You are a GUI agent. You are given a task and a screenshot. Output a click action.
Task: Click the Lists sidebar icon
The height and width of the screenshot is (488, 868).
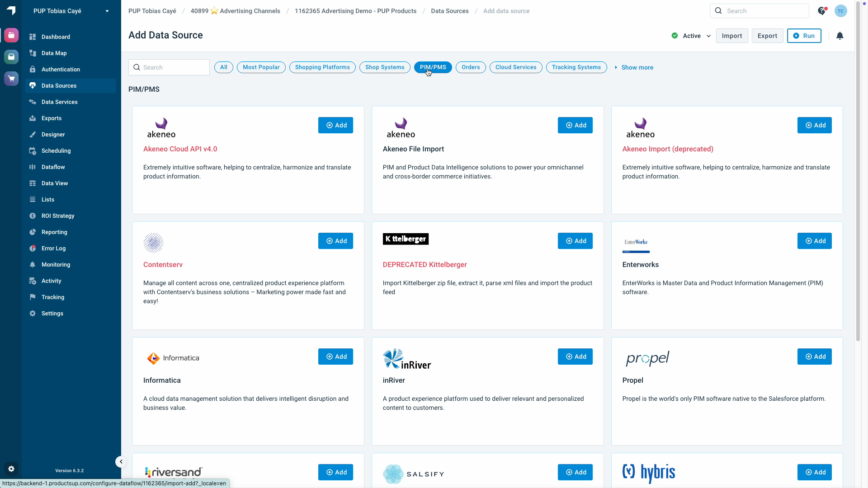[x=33, y=199]
